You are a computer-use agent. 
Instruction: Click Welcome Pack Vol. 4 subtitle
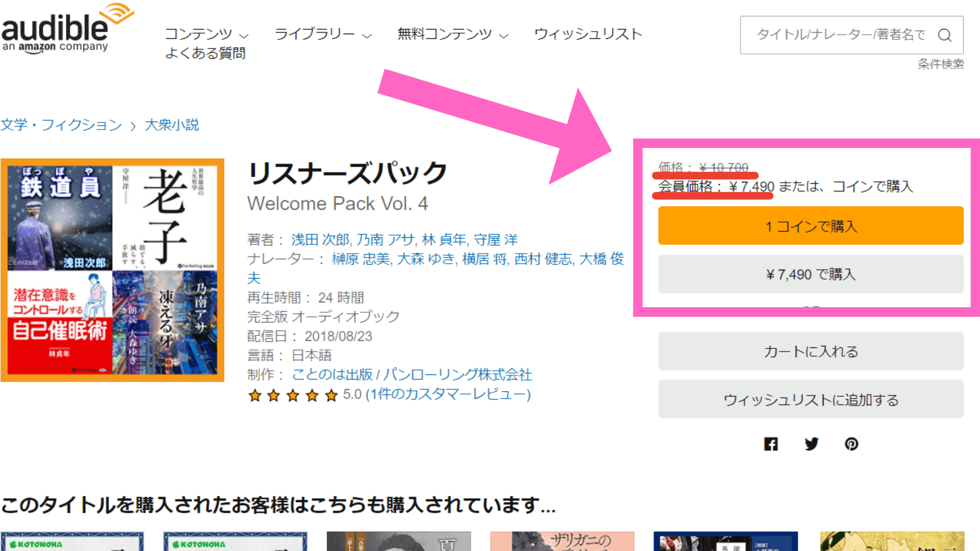[337, 204]
